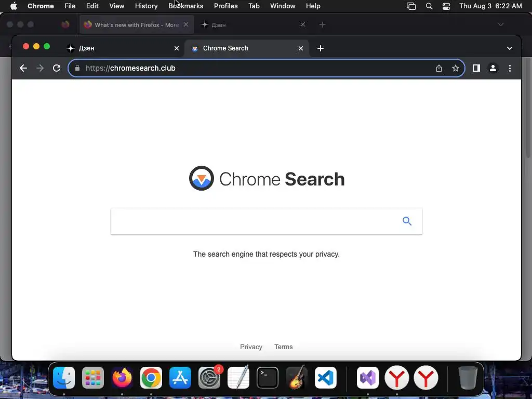Open Spotlight search in menu bar

(429, 6)
